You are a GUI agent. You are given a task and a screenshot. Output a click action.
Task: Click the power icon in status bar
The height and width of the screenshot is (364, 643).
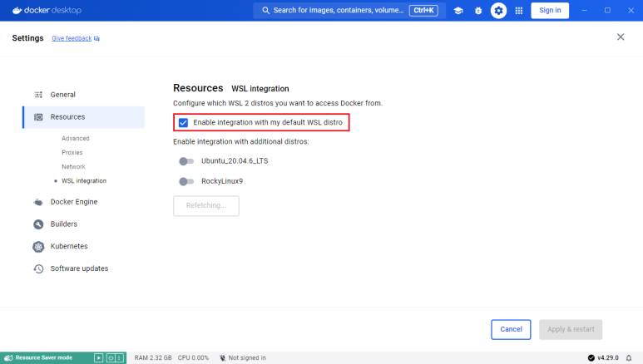111,358
